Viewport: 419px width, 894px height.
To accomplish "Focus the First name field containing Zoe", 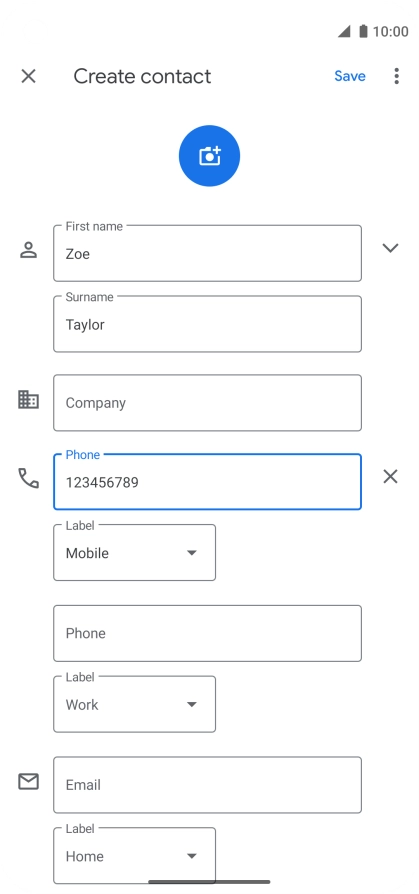I will tap(208, 253).
